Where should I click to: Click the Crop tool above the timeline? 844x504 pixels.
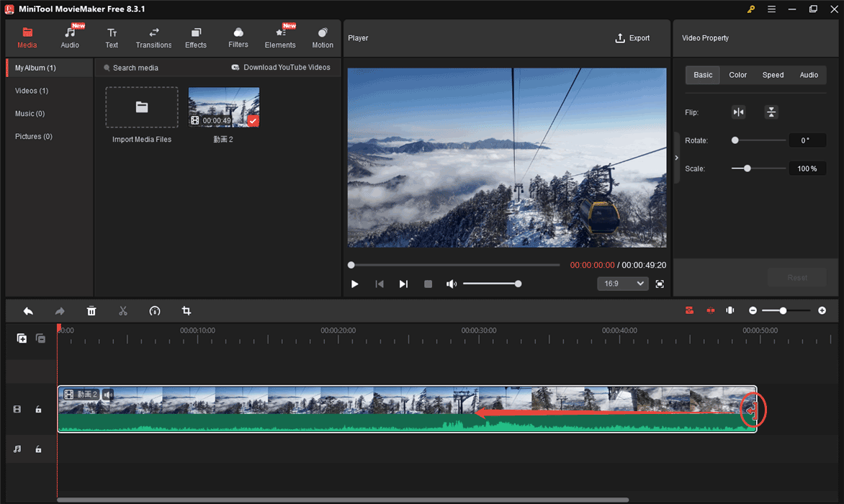187,310
